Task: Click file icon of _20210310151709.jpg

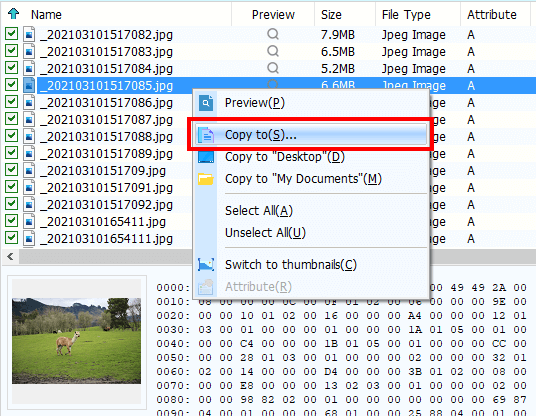Action: coord(29,170)
